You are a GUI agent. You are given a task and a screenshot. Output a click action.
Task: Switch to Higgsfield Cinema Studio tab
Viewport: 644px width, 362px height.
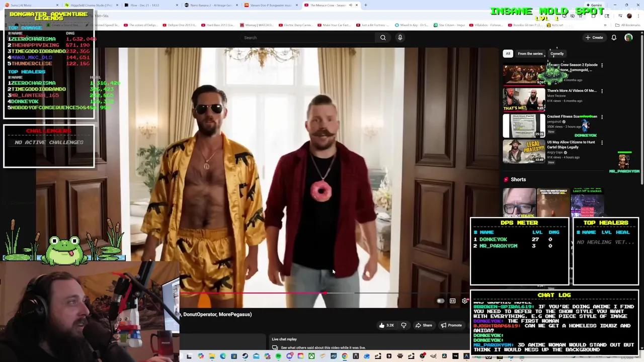click(91, 5)
